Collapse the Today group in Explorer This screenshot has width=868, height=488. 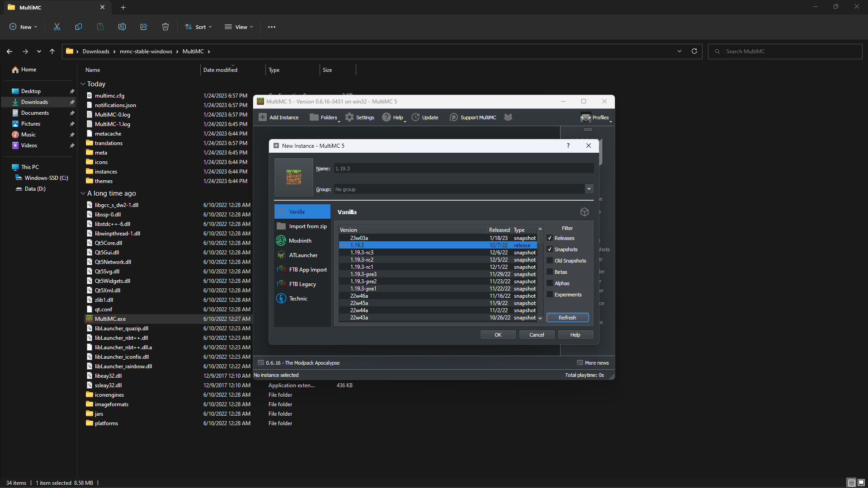coord(83,84)
